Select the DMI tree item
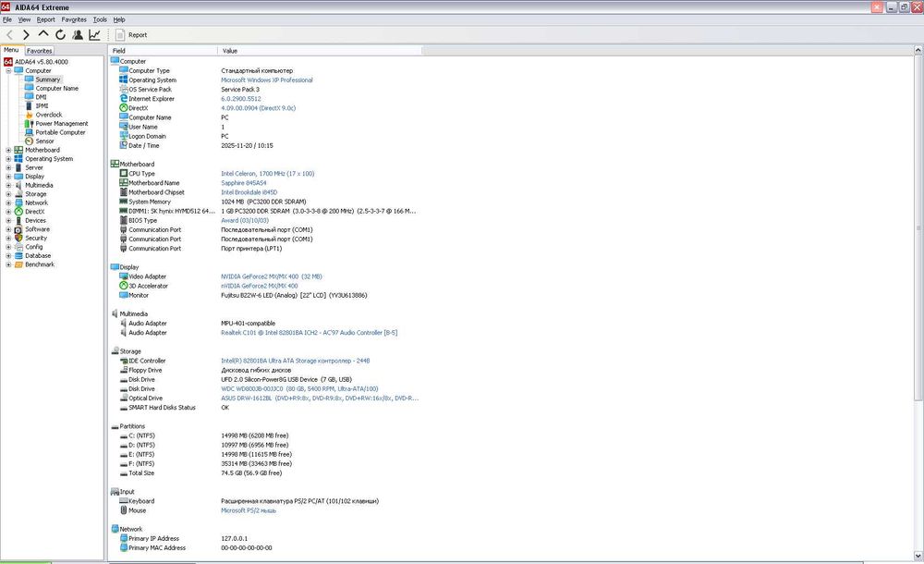The height and width of the screenshot is (564, 924). (41, 97)
